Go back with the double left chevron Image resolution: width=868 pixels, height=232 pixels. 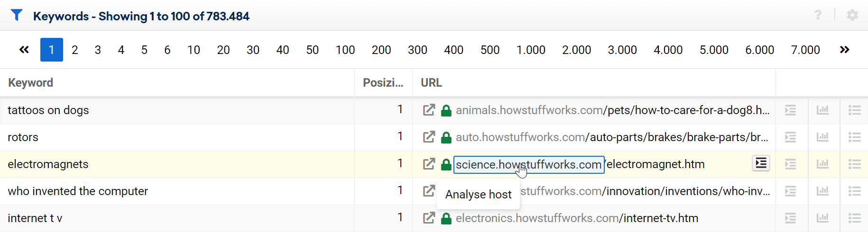(x=24, y=50)
